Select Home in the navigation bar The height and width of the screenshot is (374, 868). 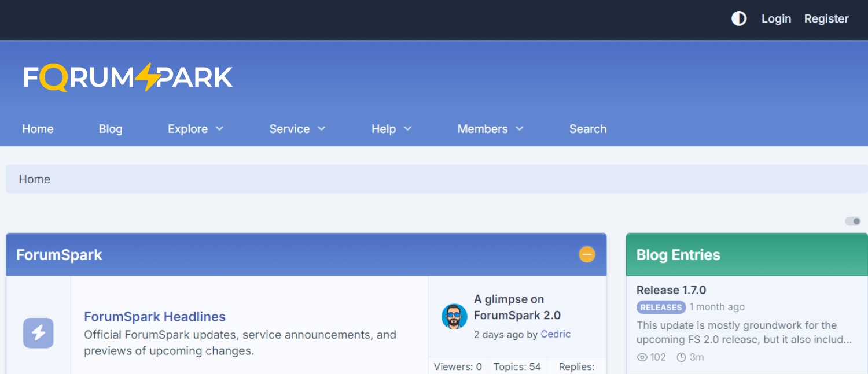(x=38, y=129)
